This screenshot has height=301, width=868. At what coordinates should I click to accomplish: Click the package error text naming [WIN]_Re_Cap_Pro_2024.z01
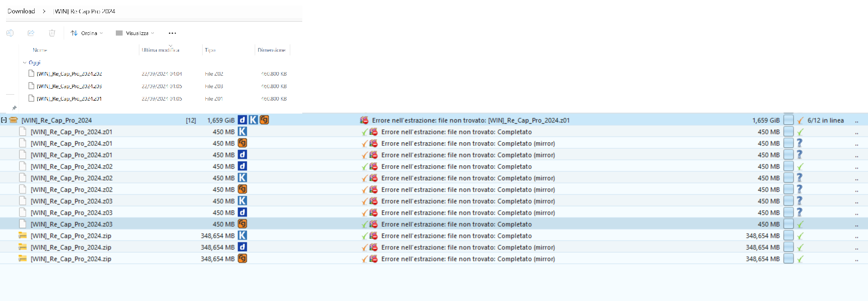point(471,120)
